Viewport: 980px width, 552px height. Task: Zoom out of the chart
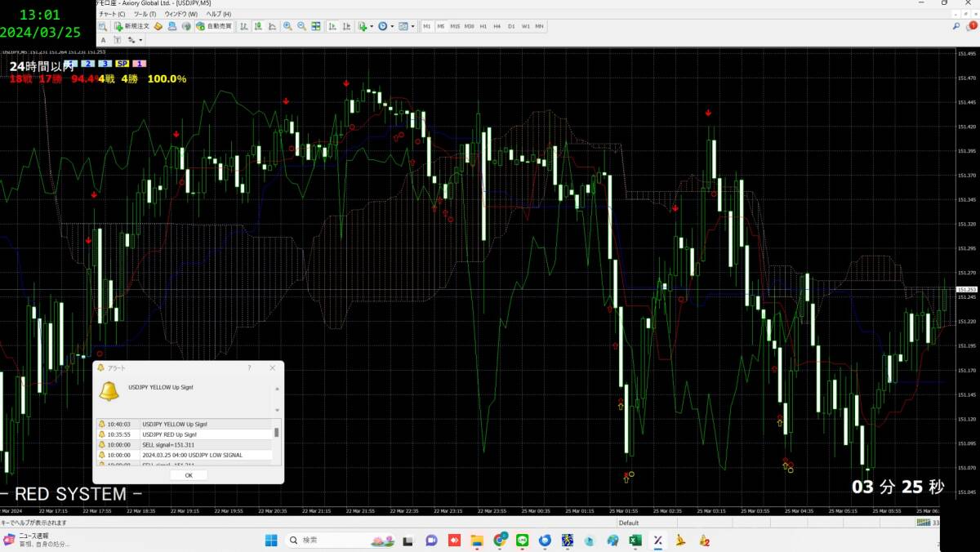click(301, 26)
